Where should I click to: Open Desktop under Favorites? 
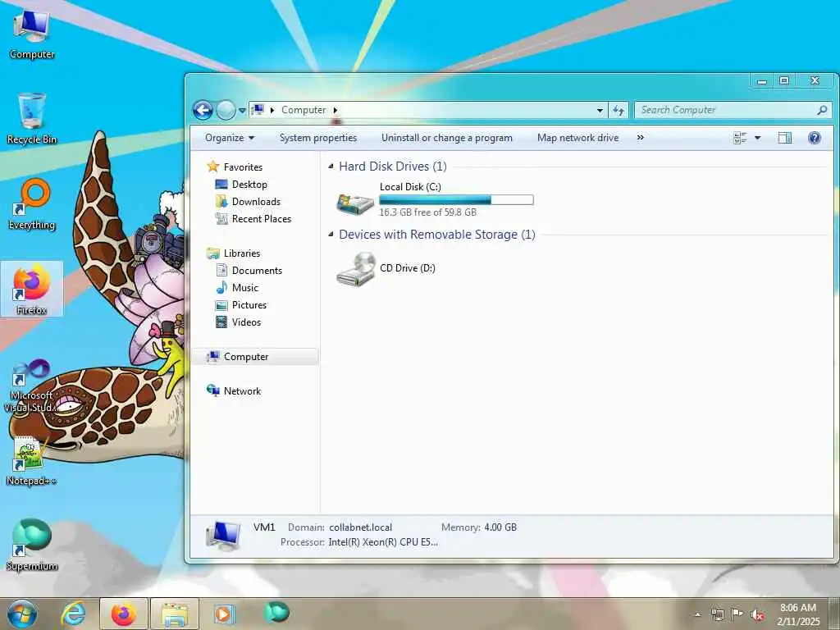[249, 185]
